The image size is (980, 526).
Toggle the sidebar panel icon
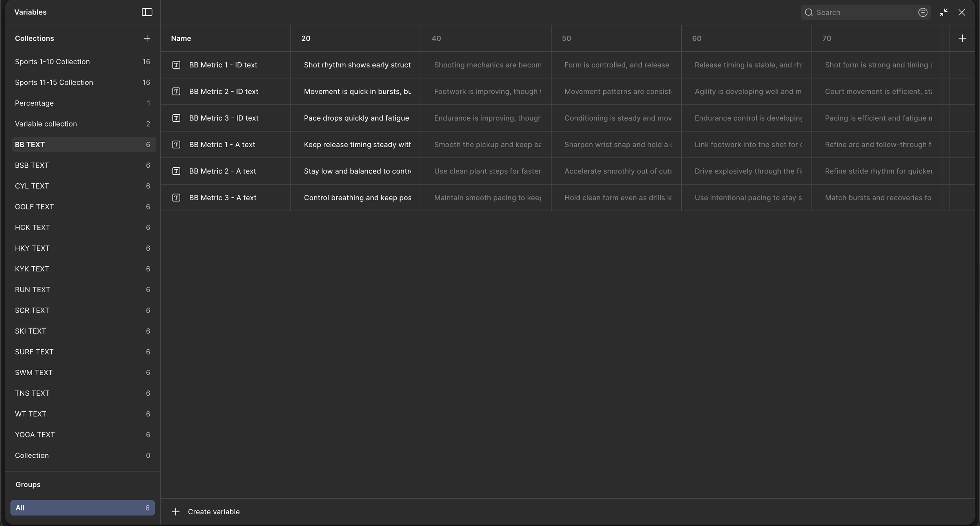(147, 12)
